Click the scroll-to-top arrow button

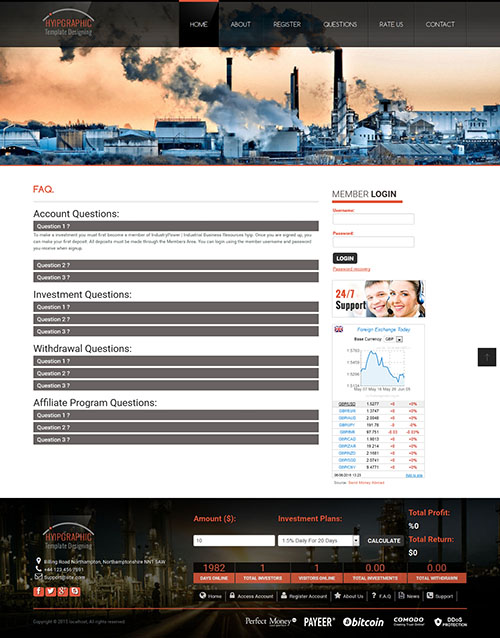click(487, 357)
